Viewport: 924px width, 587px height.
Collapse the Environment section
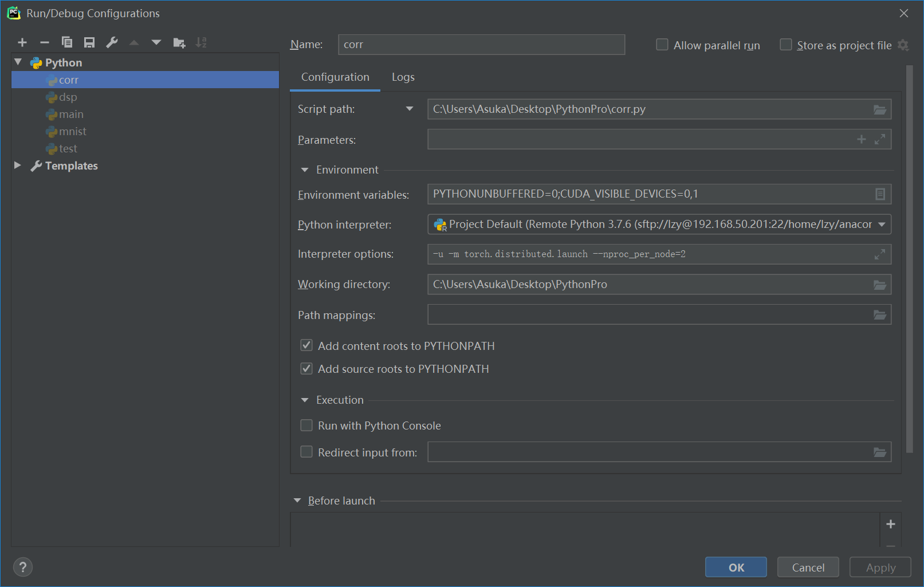point(305,170)
